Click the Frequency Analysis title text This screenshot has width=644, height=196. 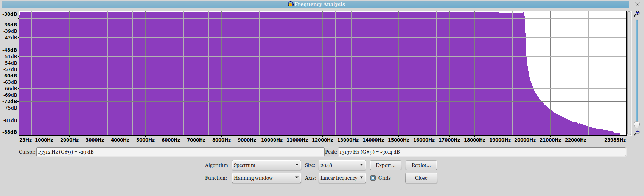pyautogui.click(x=320, y=4)
